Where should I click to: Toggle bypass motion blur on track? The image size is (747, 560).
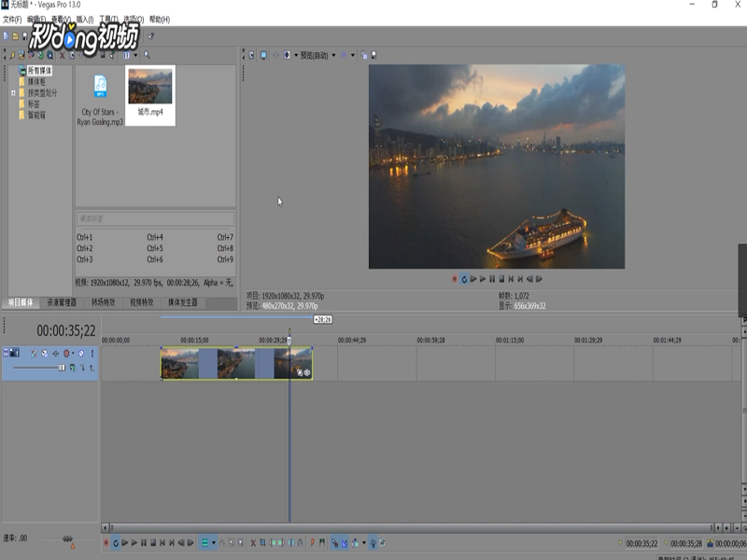(34, 354)
